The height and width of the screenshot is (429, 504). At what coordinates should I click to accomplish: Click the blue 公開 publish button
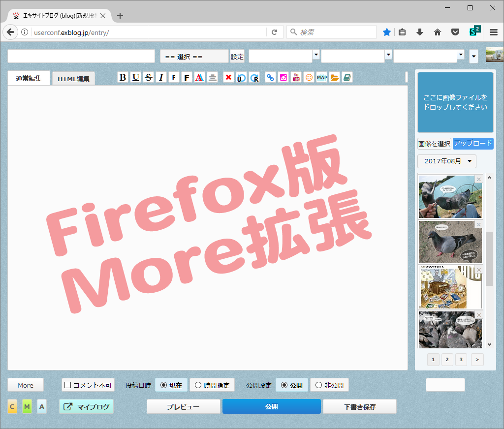point(272,406)
